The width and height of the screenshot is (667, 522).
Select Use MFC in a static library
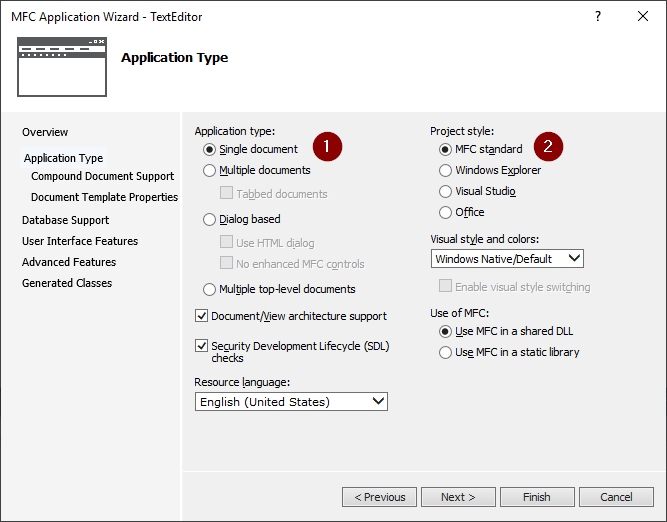click(x=446, y=352)
